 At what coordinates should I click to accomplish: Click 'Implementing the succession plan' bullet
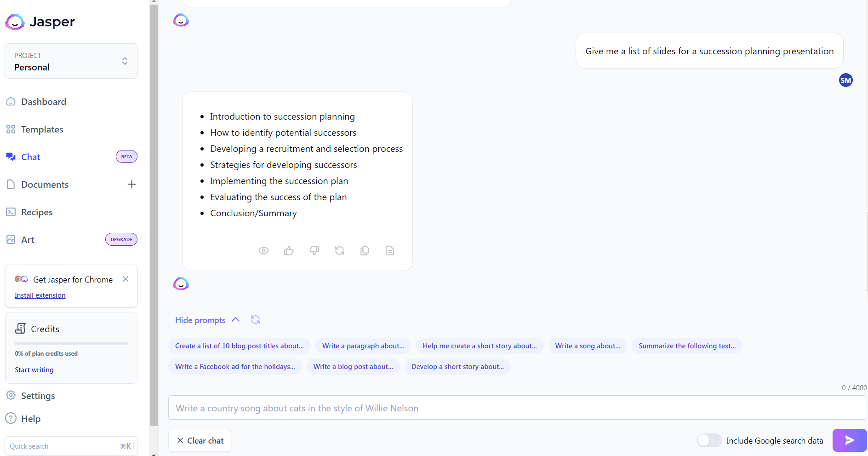pyautogui.click(x=279, y=181)
